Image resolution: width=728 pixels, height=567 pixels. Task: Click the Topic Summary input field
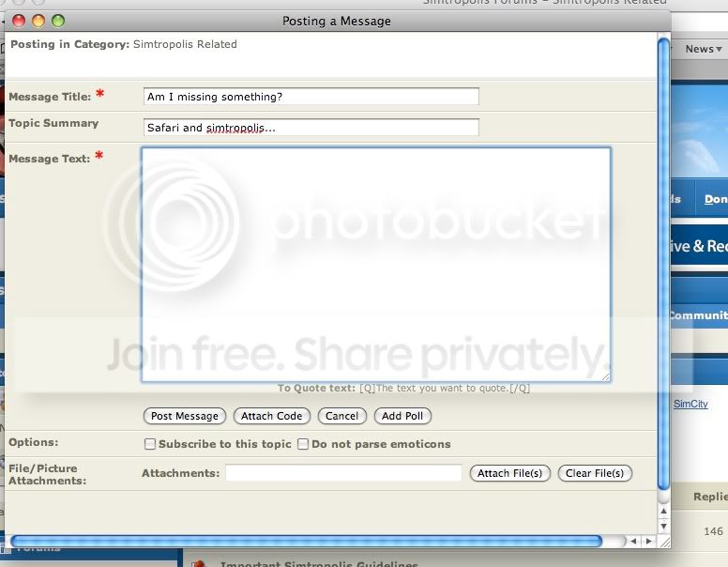[311, 128]
